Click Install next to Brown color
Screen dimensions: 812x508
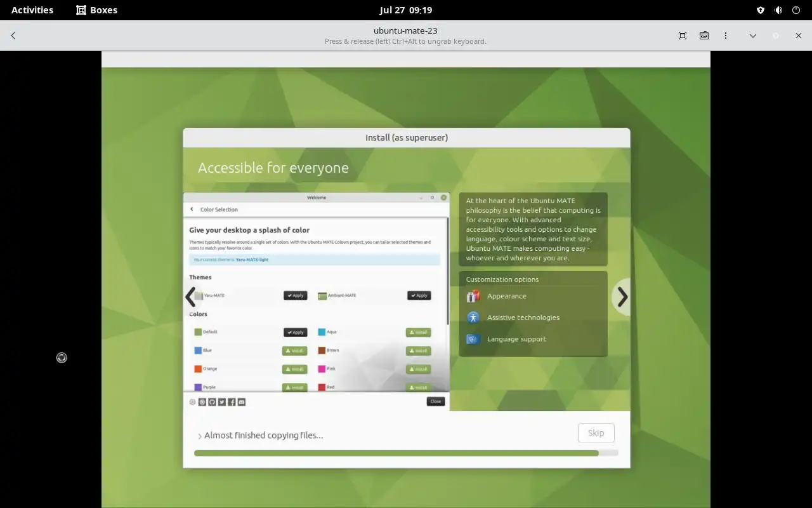coord(418,351)
